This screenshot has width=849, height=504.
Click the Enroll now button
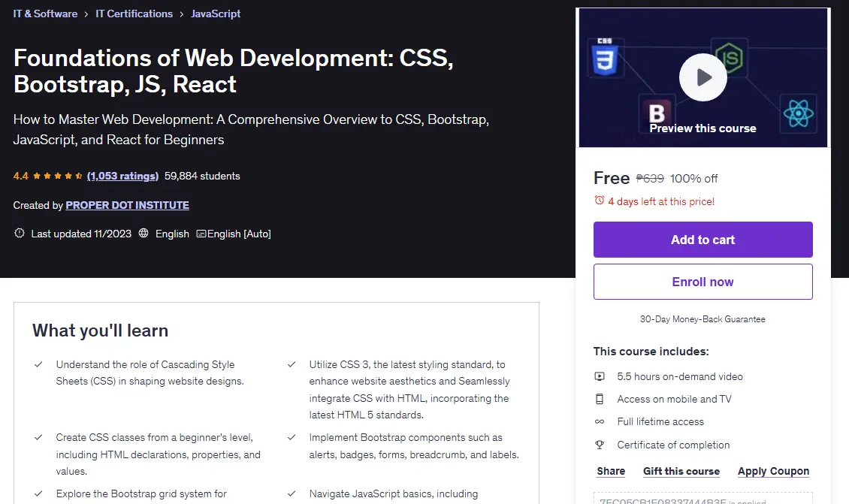coord(702,282)
